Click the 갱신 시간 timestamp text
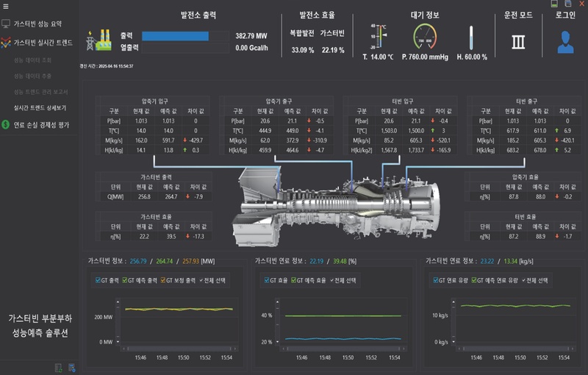 (x=107, y=66)
